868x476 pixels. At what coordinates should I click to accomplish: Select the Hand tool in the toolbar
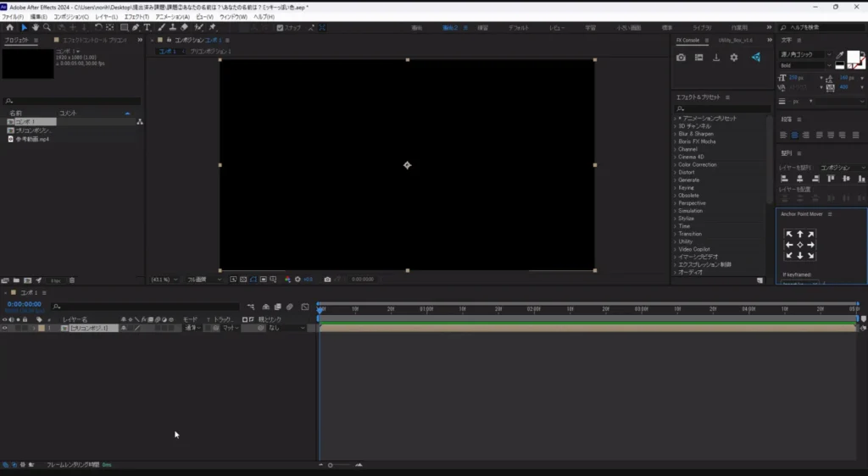click(35, 28)
